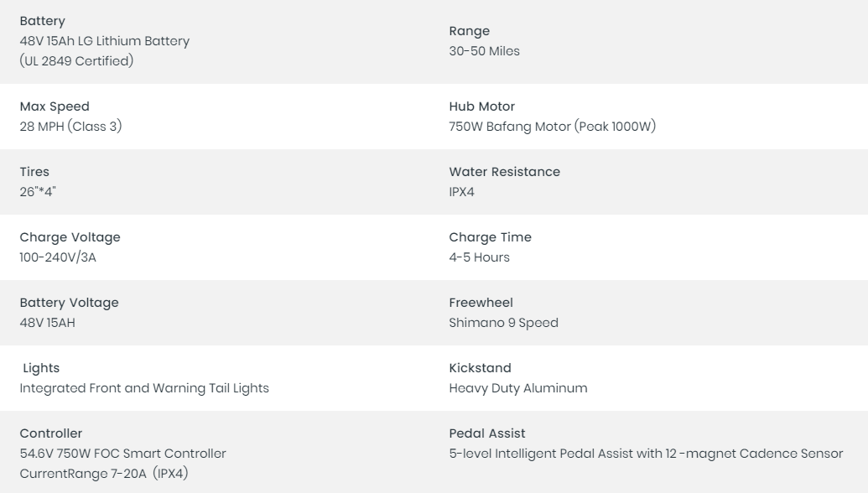The height and width of the screenshot is (493, 868).
Task: Click the Range label
Action: click(x=470, y=31)
